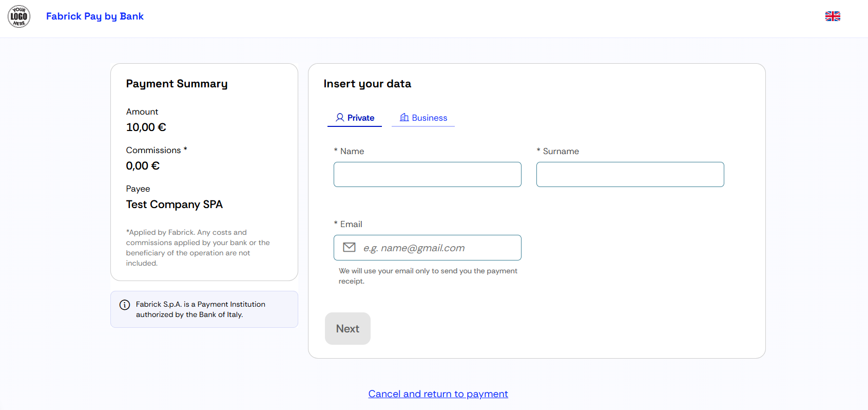
Task: Click the Payment Summary heading
Action: 177,84
